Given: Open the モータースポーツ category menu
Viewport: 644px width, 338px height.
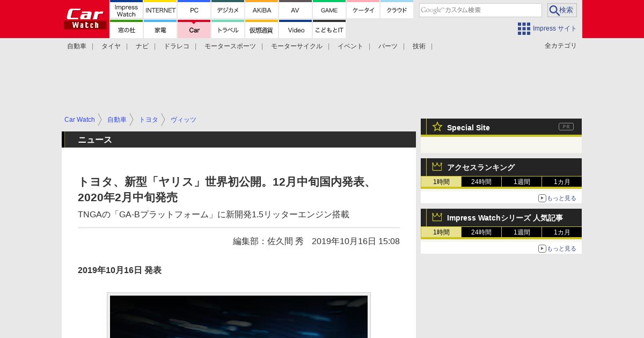Looking at the screenshot, I should [x=230, y=46].
